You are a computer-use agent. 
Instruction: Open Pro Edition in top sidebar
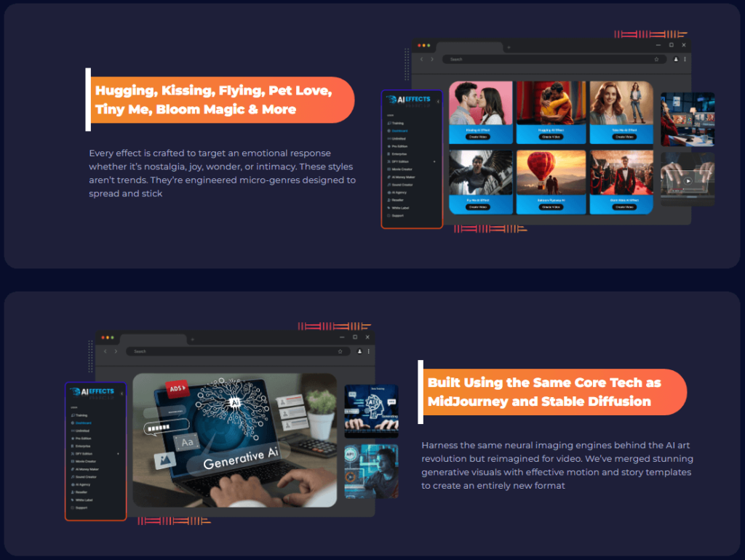(398, 146)
